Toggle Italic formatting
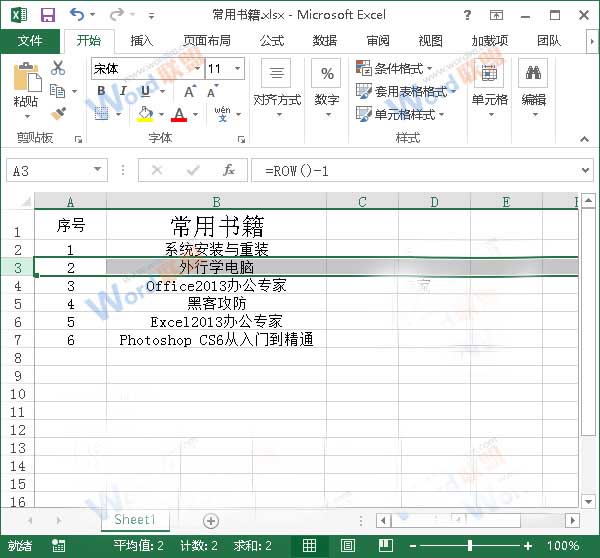600x558 pixels. tap(123, 91)
